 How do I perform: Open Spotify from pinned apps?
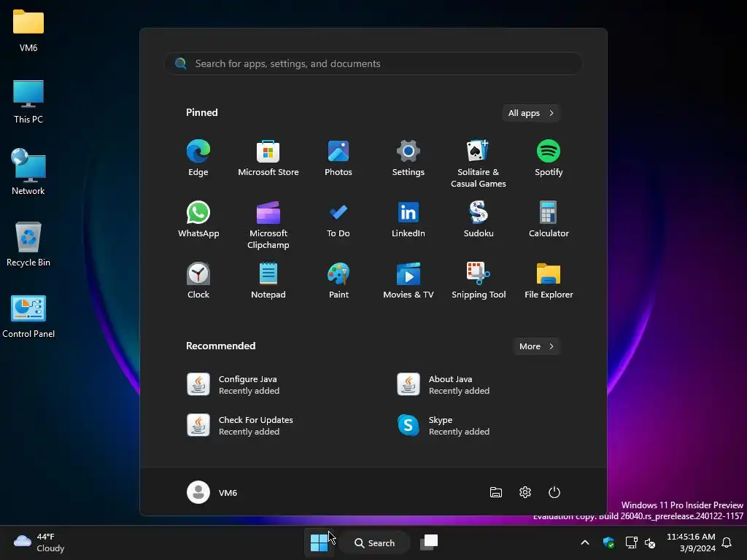pos(549,158)
